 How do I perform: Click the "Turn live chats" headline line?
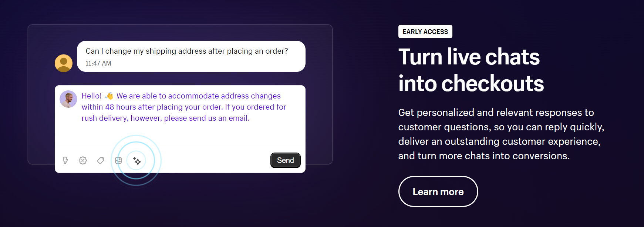469,57
